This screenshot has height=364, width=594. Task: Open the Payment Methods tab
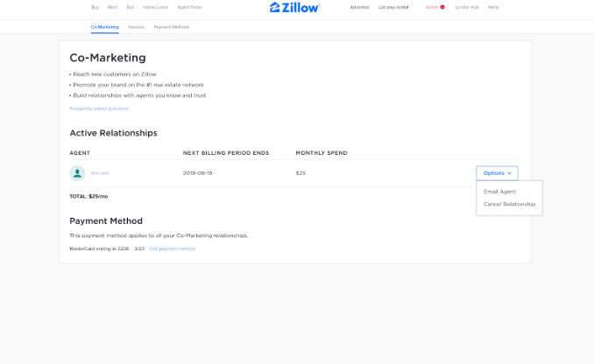click(172, 27)
